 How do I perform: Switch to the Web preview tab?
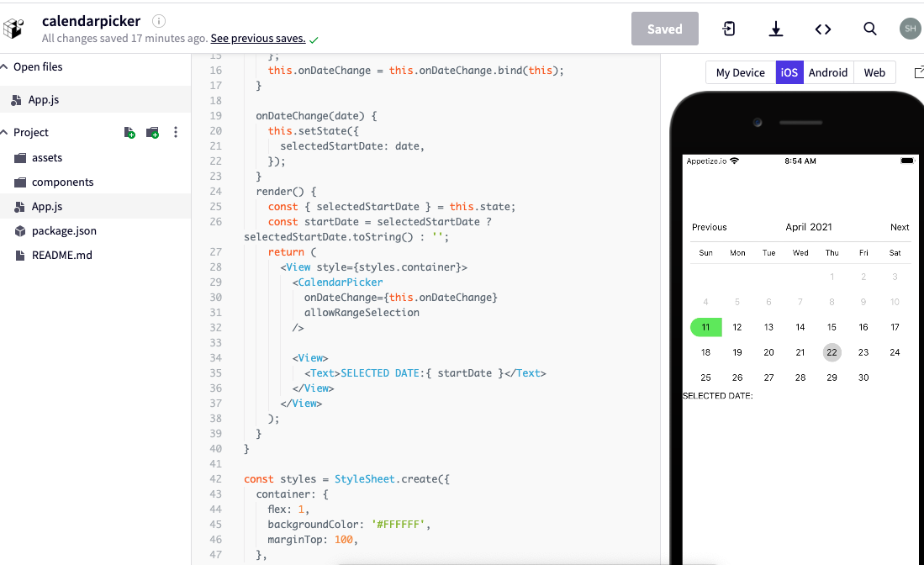coord(874,72)
